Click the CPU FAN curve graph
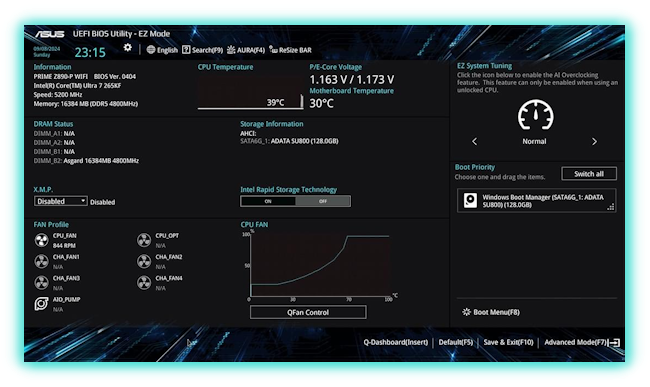650x387 pixels. point(320,266)
